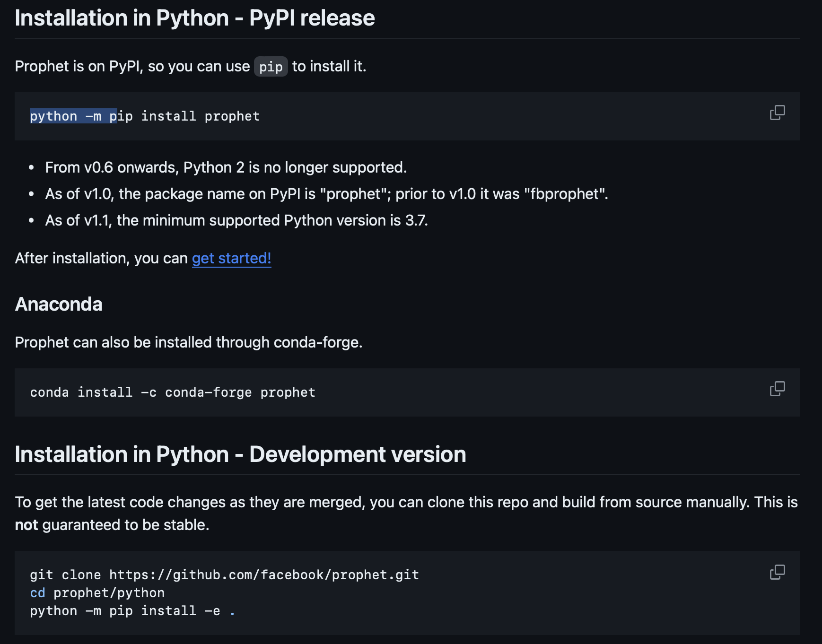Click the bold word 'not' in the stability note
This screenshot has height=644, width=822.
pyautogui.click(x=26, y=525)
